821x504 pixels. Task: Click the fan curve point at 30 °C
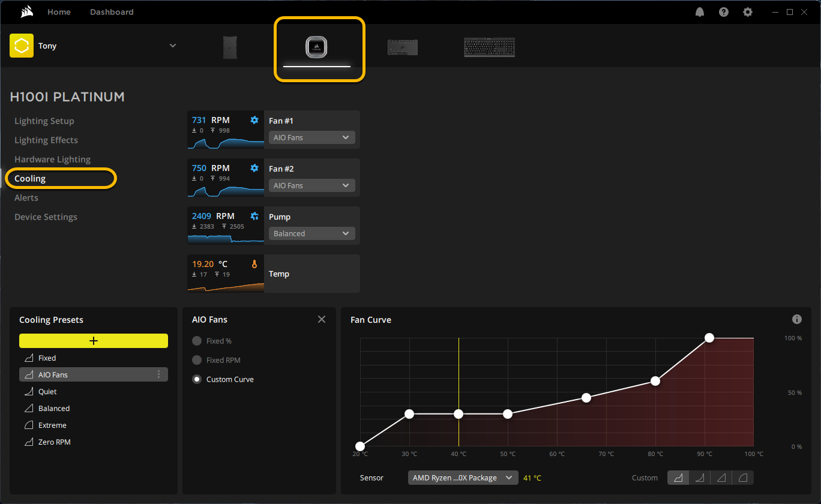click(409, 413)
